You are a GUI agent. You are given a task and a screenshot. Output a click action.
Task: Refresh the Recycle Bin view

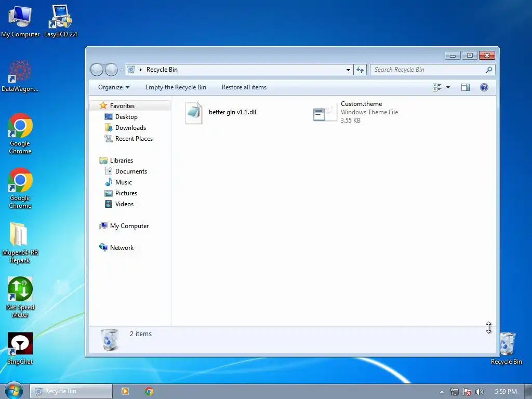tap(360, 70)
